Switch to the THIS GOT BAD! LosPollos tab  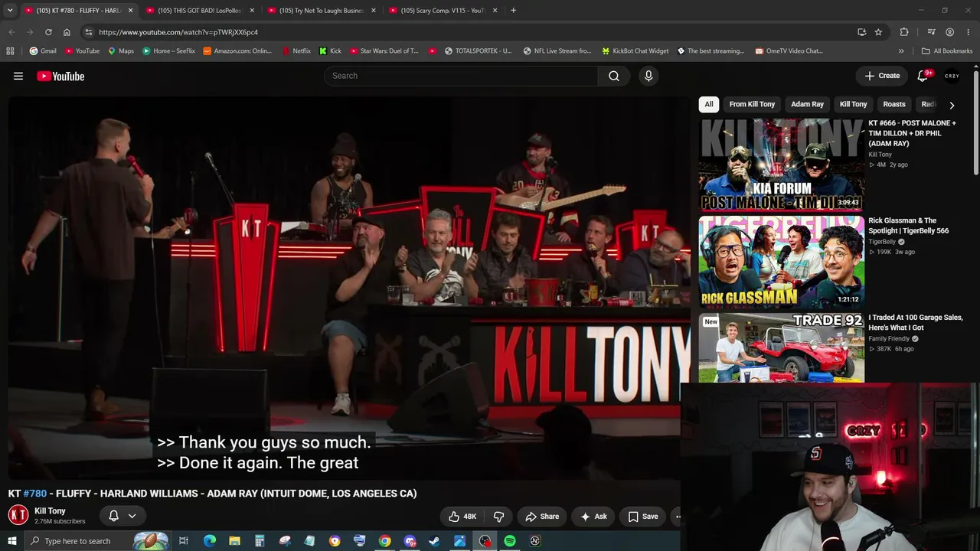[x=200, y=11]
